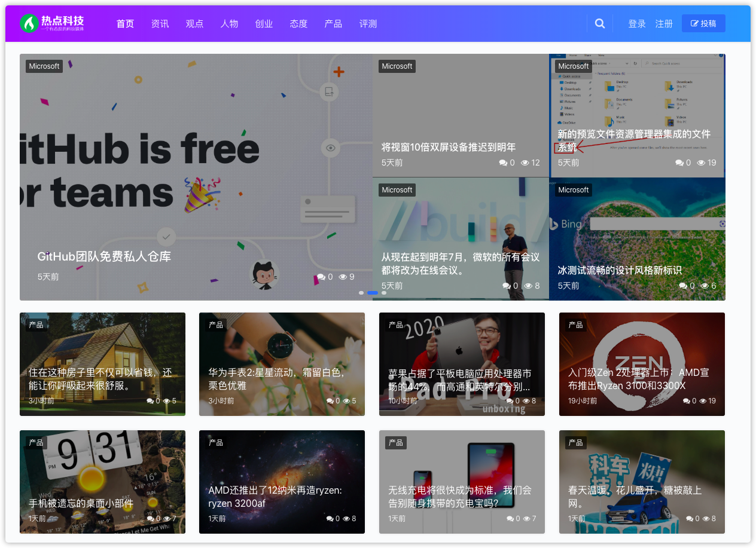
Task: Click comment icon on 华为手表2 card
Action: 330,401
